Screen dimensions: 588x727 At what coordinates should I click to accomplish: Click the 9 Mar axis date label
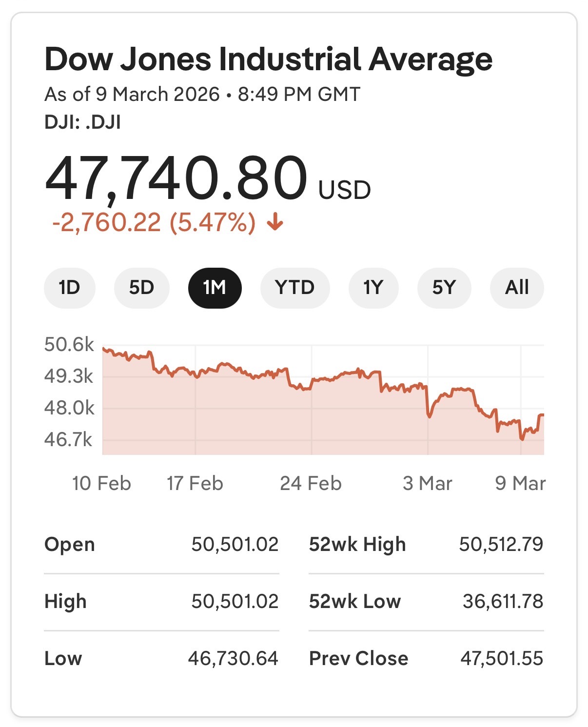[x=520, y=483]
